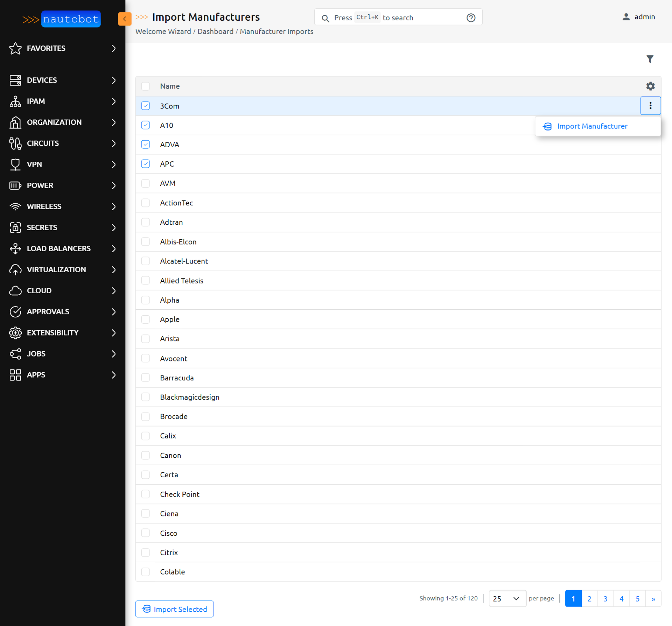Toggle the select-all header checkbox
Viewport: 672px width, 626px height.
146,86
